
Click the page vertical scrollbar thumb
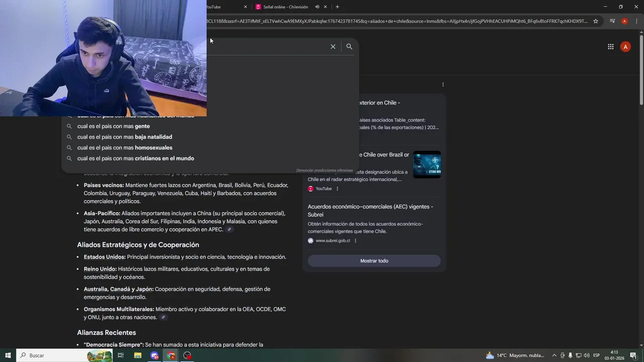(x=641, y=69)
